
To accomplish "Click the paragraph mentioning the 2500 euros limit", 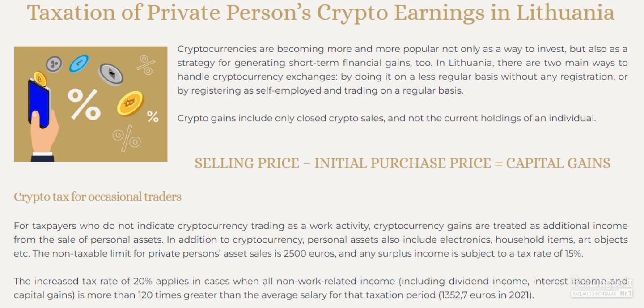I will tap(321, 240).
